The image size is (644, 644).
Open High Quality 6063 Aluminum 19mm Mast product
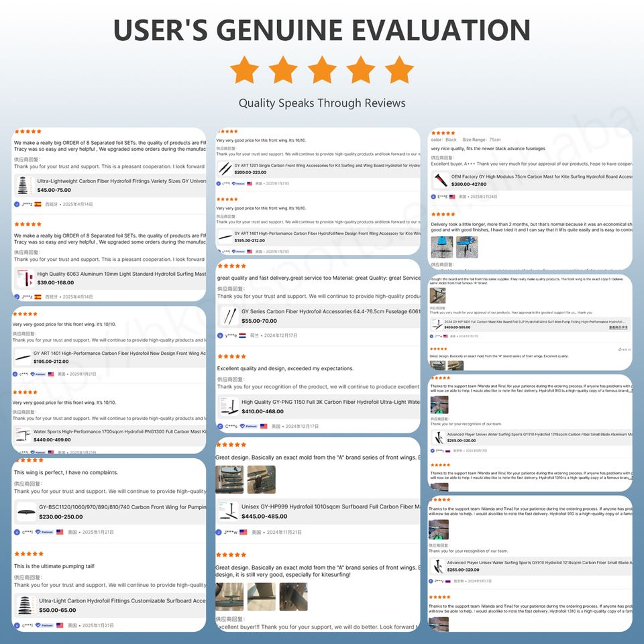point(121,274)
